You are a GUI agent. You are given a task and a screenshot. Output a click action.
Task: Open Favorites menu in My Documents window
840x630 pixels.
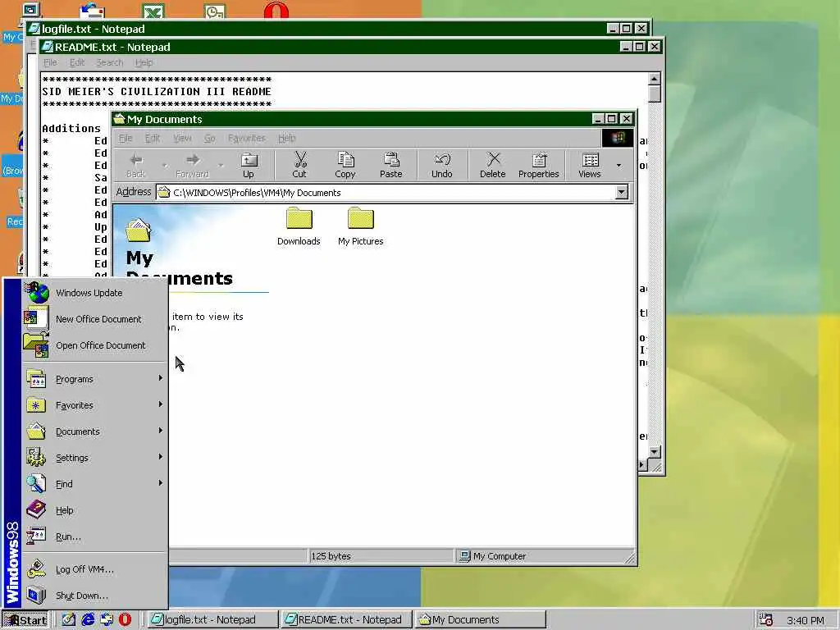point(246,138)
